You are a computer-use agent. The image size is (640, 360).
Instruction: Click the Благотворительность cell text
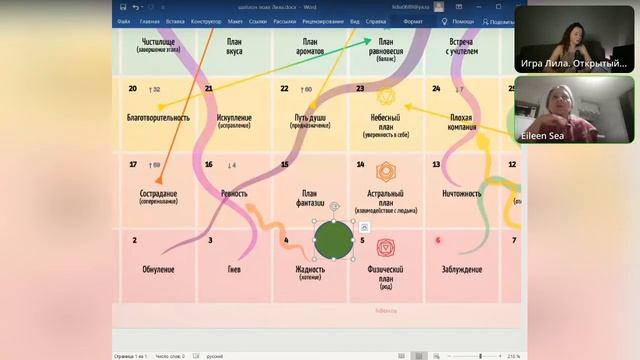click(x=158, y=118)
